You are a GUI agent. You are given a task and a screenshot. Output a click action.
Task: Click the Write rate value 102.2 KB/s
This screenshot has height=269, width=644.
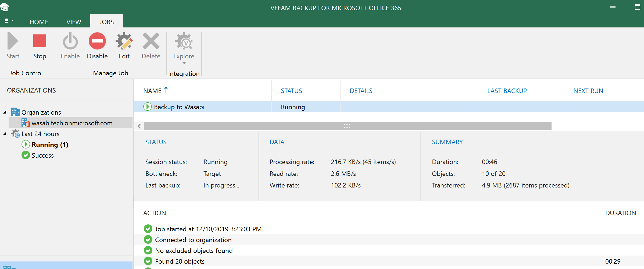346,185
